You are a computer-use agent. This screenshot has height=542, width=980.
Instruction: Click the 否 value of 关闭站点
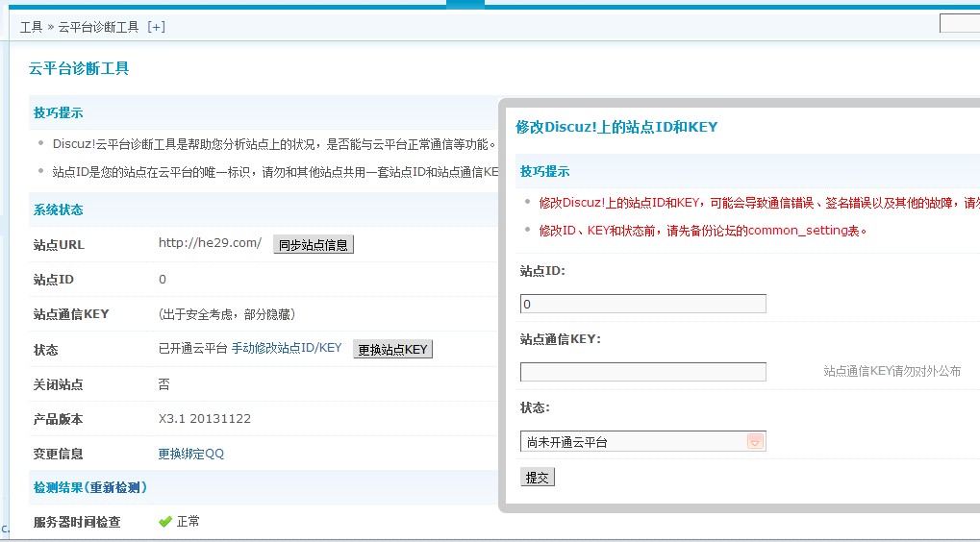(x=163, y=384)
